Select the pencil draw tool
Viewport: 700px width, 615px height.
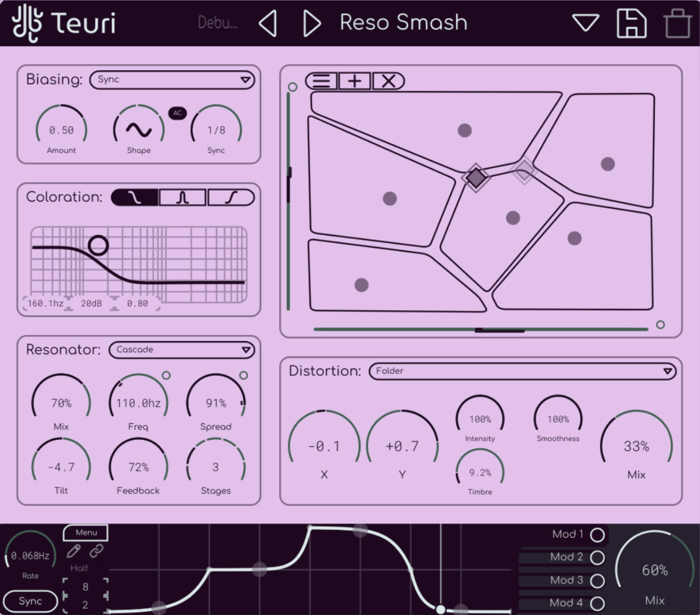[x=74, y=551]
